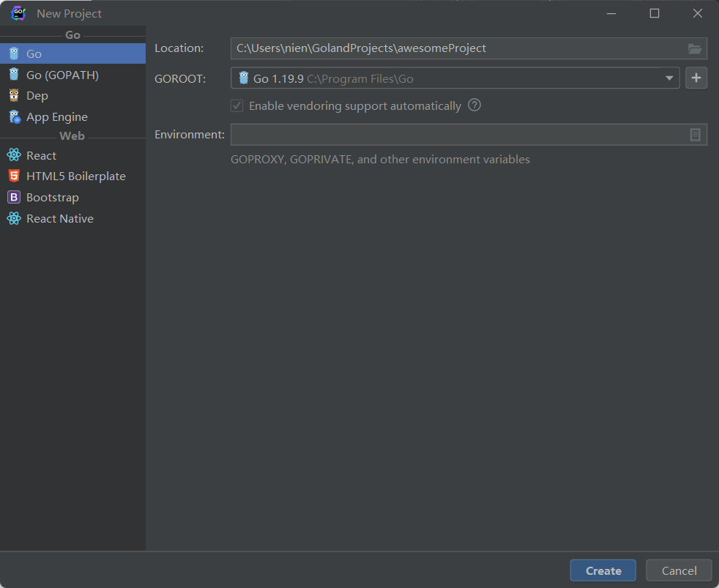The height and width of the screenshot is (588, 719).
Task: Click the Create button
Action: (x=603, y=570)
